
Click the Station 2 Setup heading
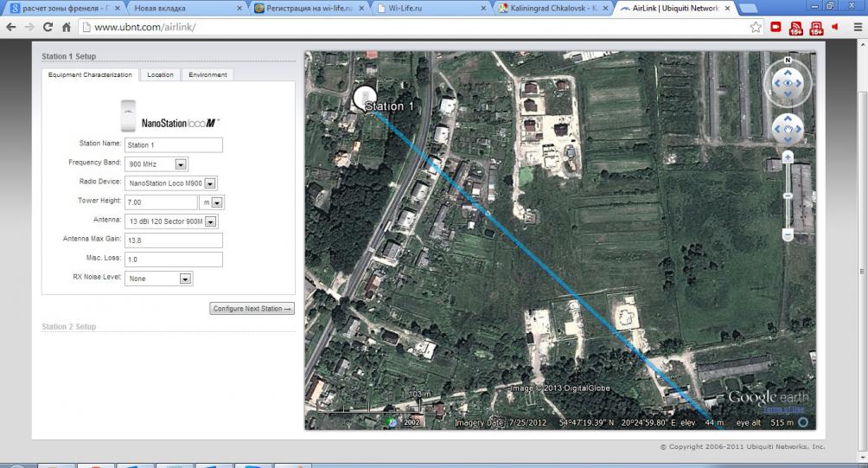pyautogui.click(x=68, y=327)
